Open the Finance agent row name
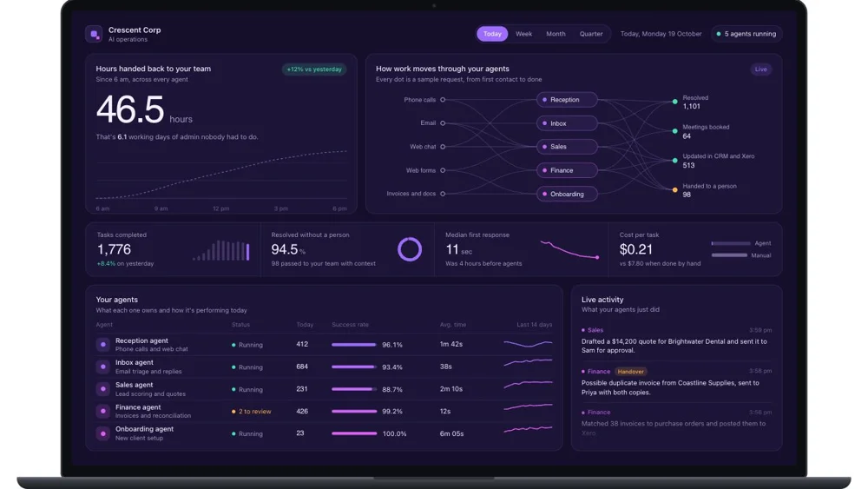The height and width of the screenshot is (489, 868). tap(138, 407)
